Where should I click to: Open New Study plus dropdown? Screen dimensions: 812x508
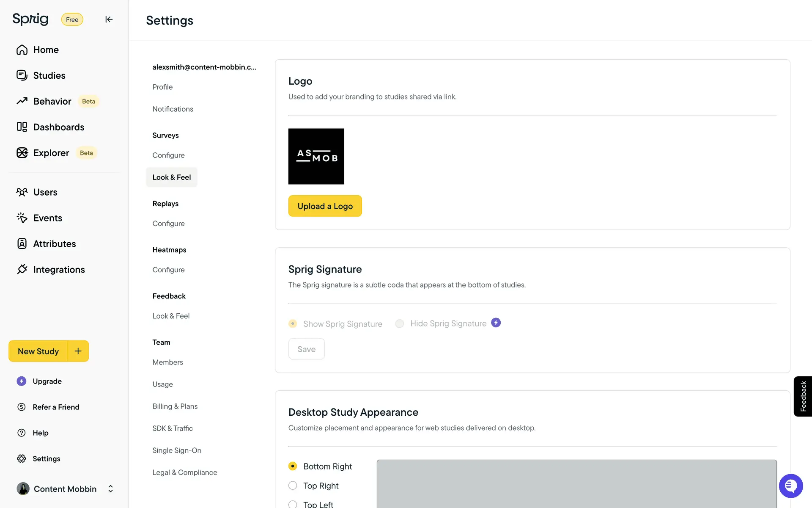(x=78, y=351)
